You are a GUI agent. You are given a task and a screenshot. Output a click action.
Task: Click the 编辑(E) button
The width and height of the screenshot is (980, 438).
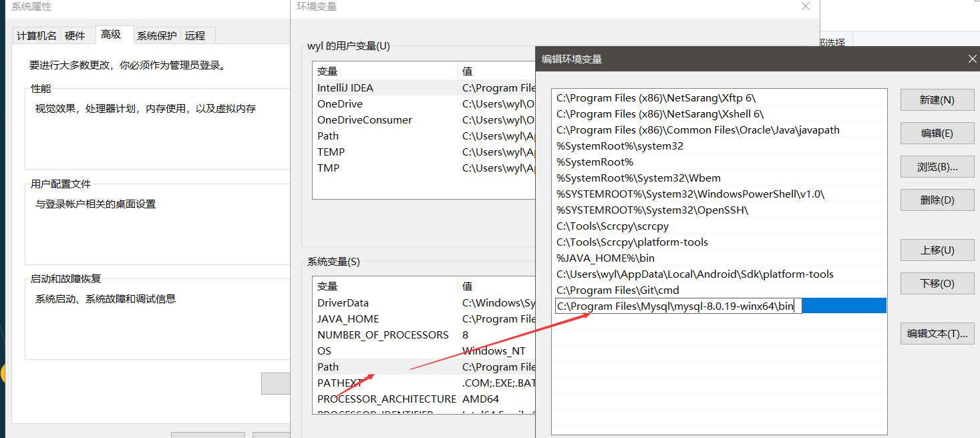pos(937,134)
